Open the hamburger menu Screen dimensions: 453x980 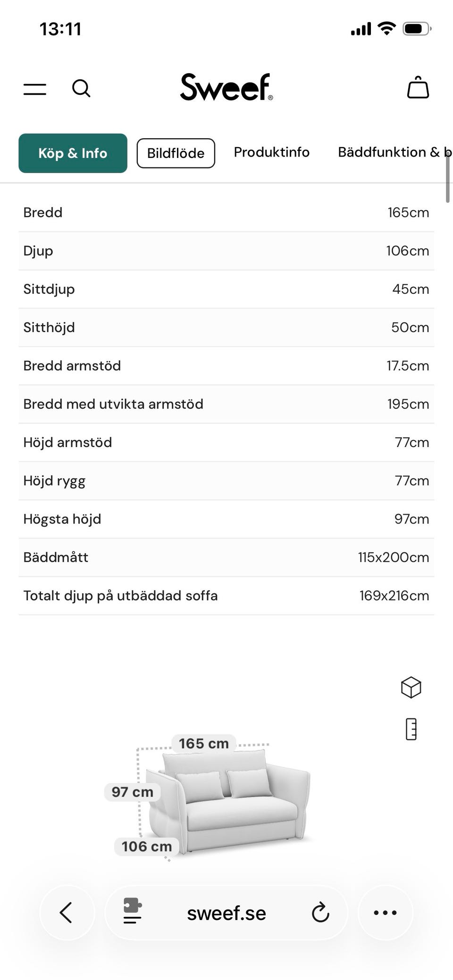click(35, 89)
